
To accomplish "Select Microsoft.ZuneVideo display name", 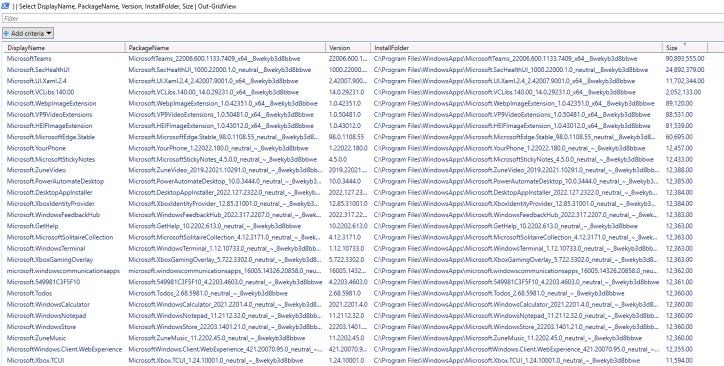I will click(36, 170).
